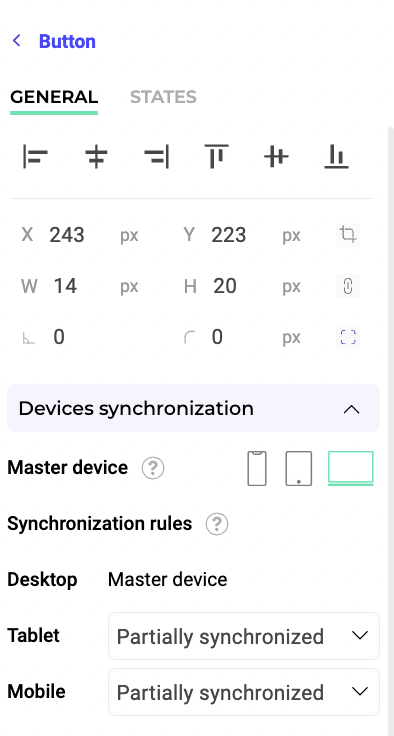Open the Mobile synchronization dropdown
The width and height of the screenshot is (394, 736).
coord(244,692)
